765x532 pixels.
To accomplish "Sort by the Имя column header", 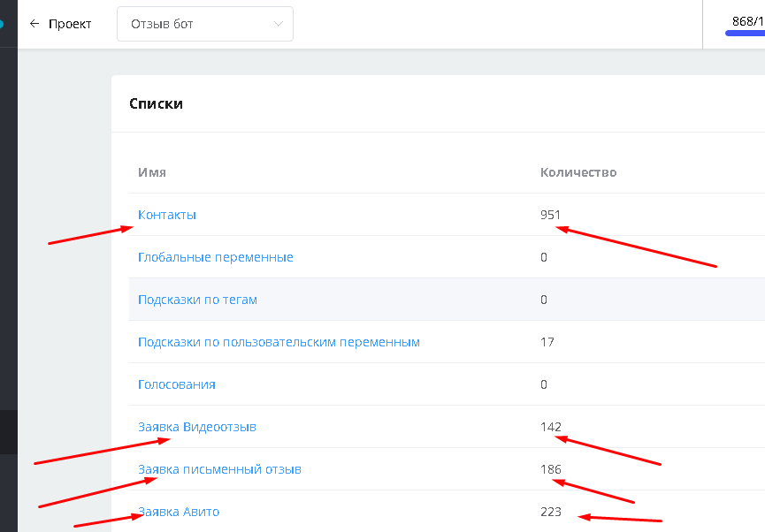I will [152, 172].
